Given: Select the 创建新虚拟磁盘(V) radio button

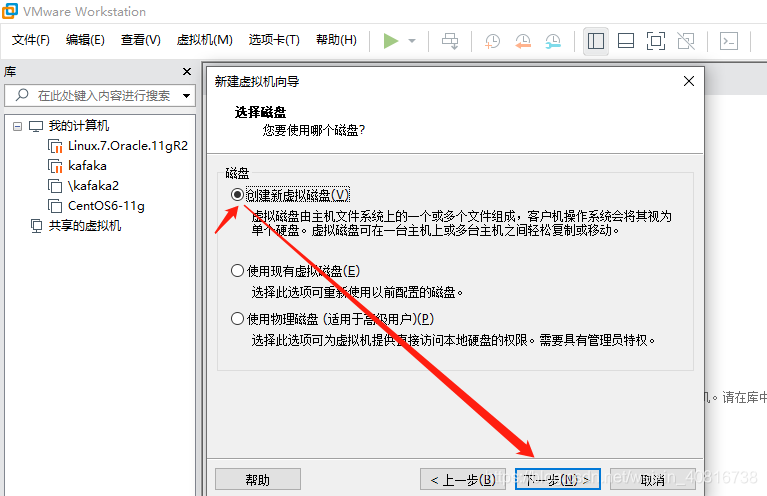Looking at the screenshot, I should click(x=237, y=195).
